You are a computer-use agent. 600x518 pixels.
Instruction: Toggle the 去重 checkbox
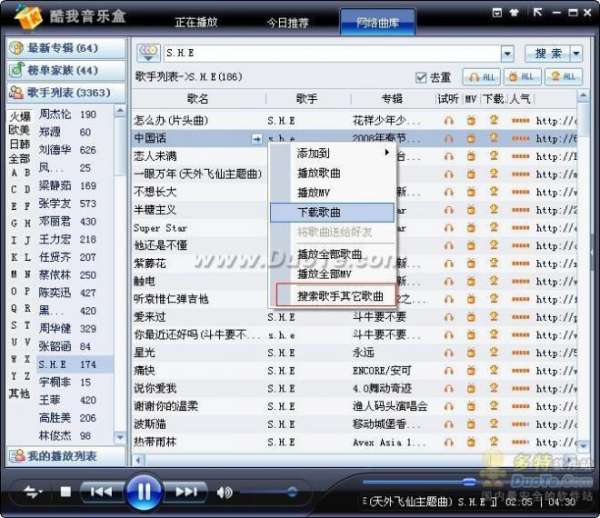point(421,77)
